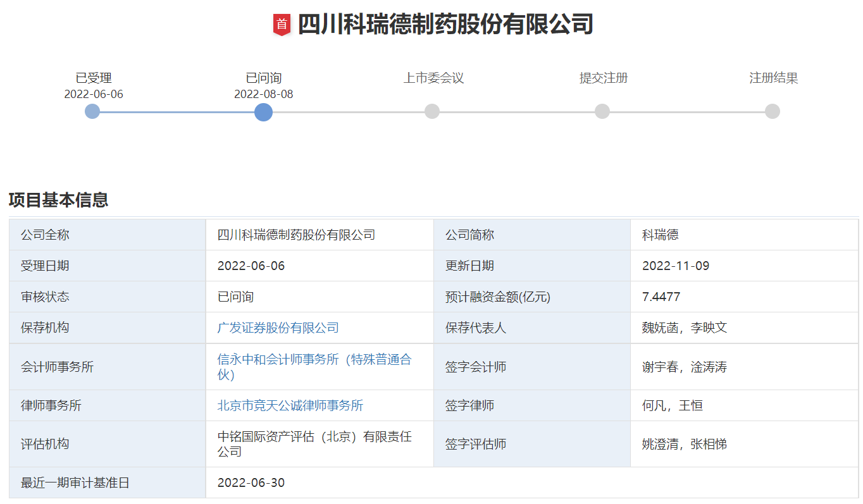Click the 7.4477 financing amount value
Viewport: 863px width, 504px height.
click(661, 297)
